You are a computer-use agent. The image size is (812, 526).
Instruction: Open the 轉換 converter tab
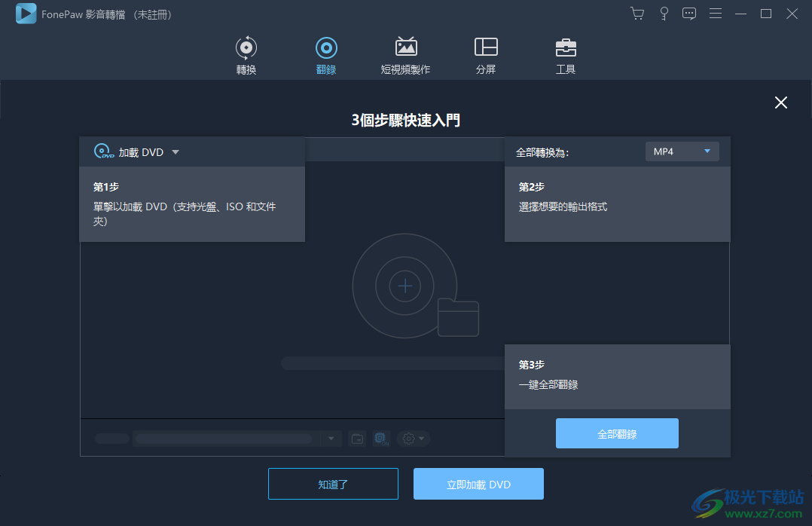[x=246, y=55]
